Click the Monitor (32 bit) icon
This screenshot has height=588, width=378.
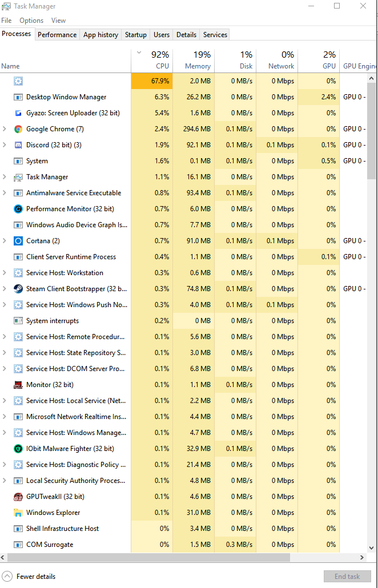coord(18,385)
